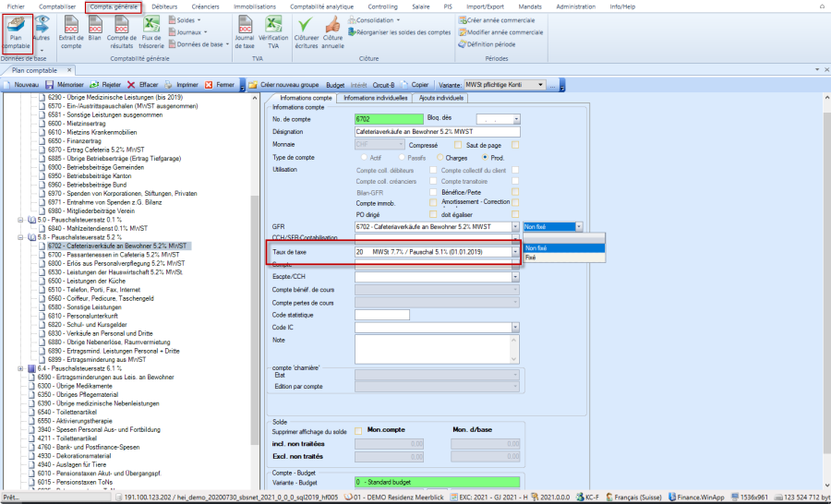The image size is (831, 504).
Task: Click Modifier année commerciale
Action: tap(500, 32)
